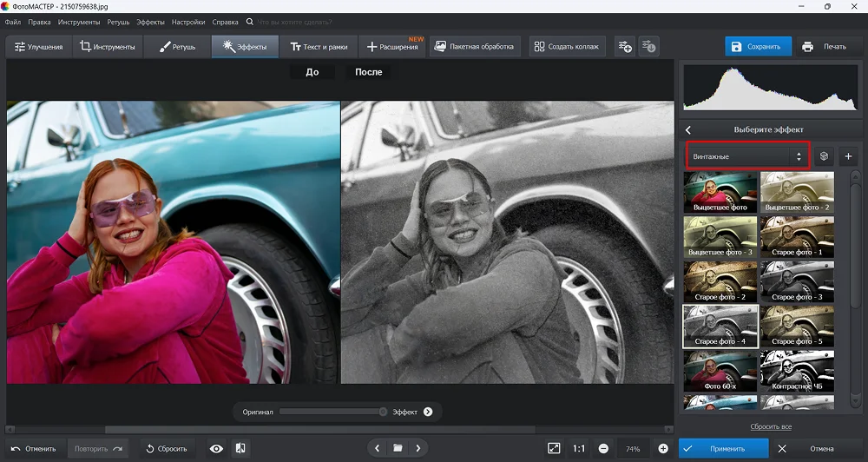Click the После label
This screenshot has height=462, width=868.
click(369, 72)
